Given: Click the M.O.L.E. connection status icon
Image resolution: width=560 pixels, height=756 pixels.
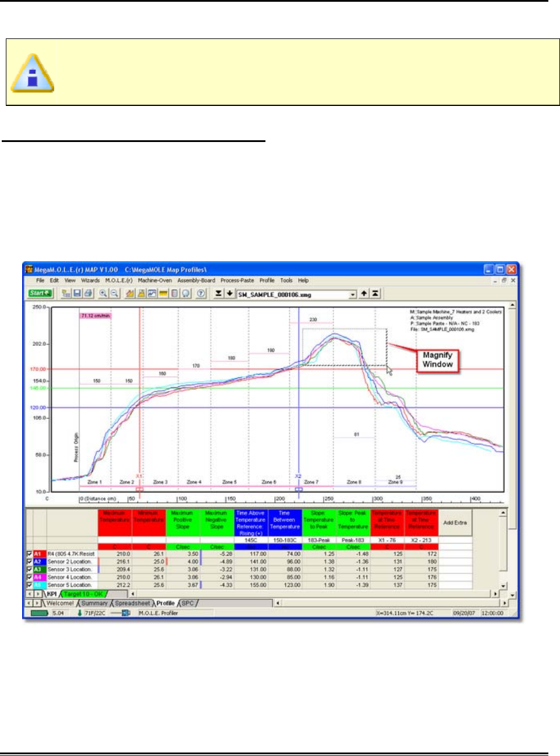Looking at the screenshot, I should coord(120,613).
